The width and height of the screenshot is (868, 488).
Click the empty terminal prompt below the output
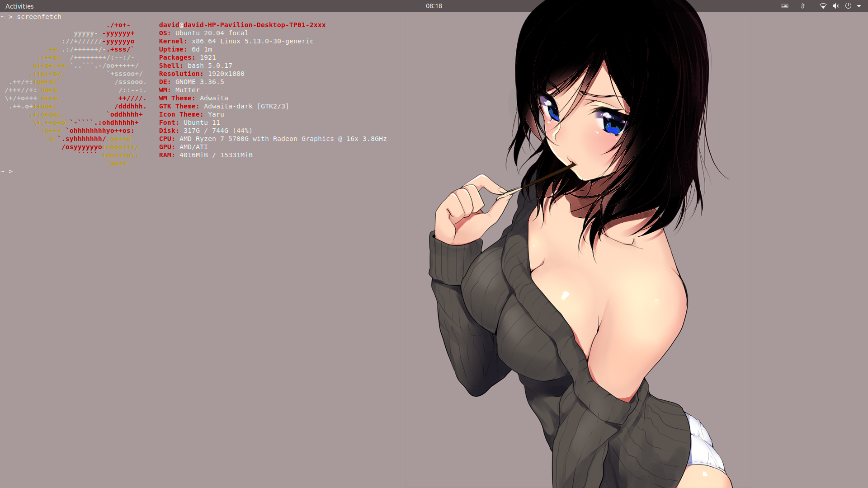[7, 171]
